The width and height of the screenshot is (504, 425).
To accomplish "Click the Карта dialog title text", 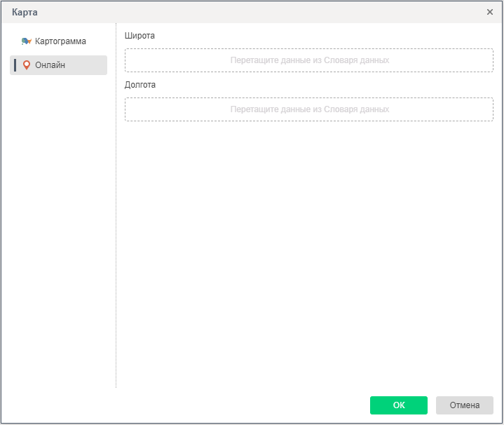I will (x=25, y=12).
